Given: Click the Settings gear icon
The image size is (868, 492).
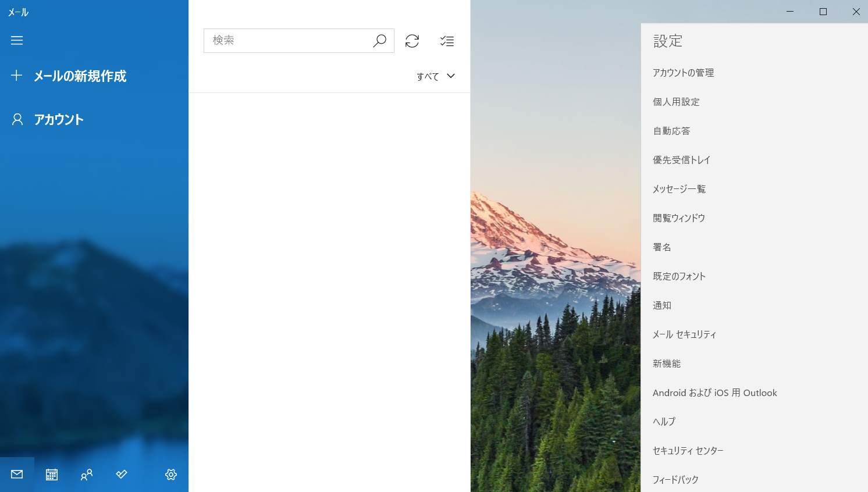Looking at the screenshot, I should (171, 475).
